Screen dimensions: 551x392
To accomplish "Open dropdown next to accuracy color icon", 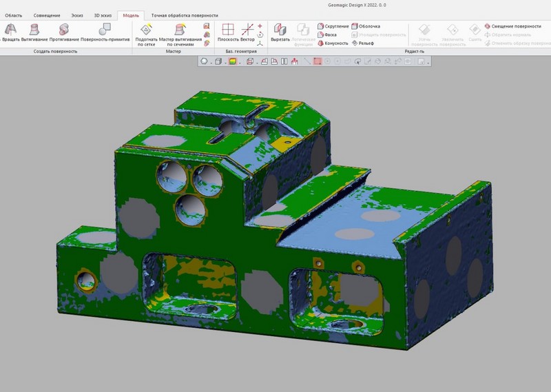I will (x=240, y=63).
